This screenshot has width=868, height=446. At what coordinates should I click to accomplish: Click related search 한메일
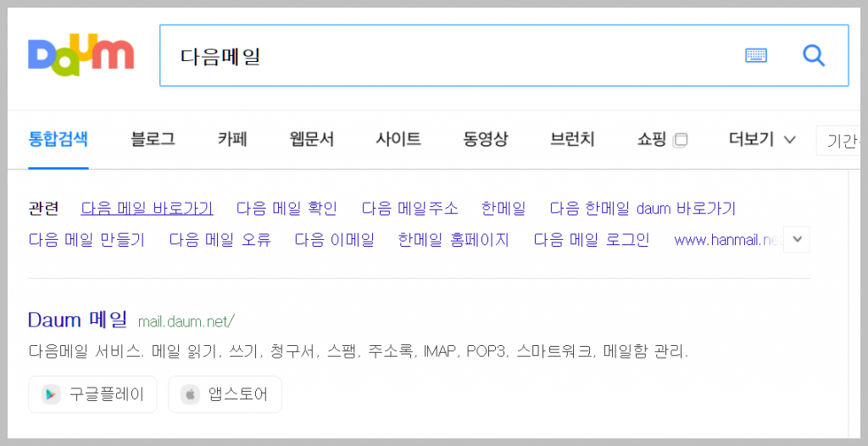(504, 209)
